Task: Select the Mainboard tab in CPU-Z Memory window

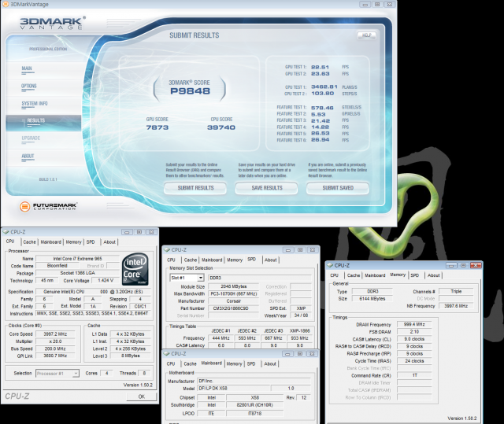Action: (375, 275)
